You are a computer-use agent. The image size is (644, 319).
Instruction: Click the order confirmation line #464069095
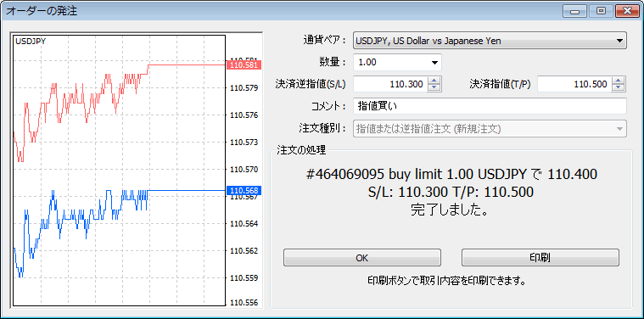(451, 175)
